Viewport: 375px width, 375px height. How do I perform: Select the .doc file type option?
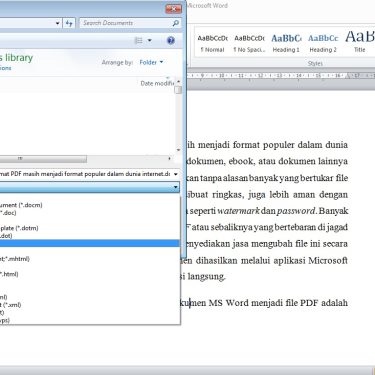pos(90,213)
